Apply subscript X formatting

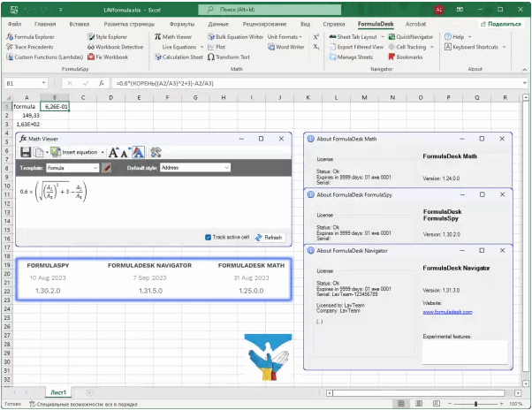coord(315,47)
